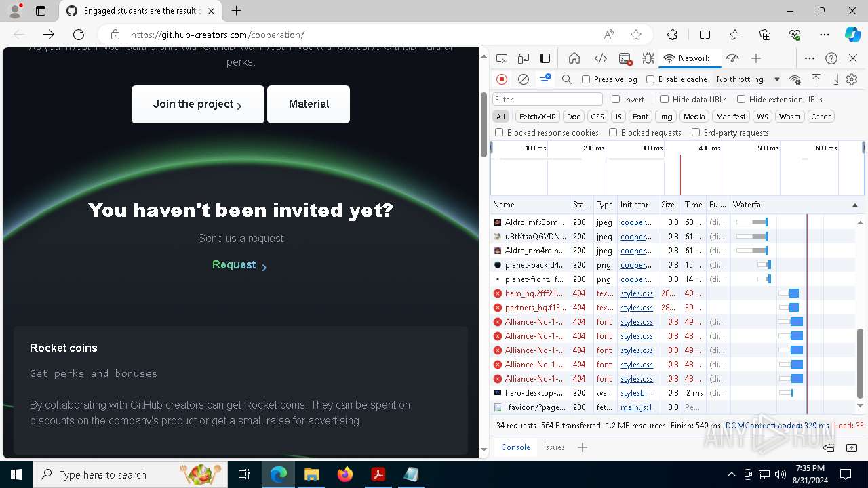Check Blocked response cookies

(499, 133)
